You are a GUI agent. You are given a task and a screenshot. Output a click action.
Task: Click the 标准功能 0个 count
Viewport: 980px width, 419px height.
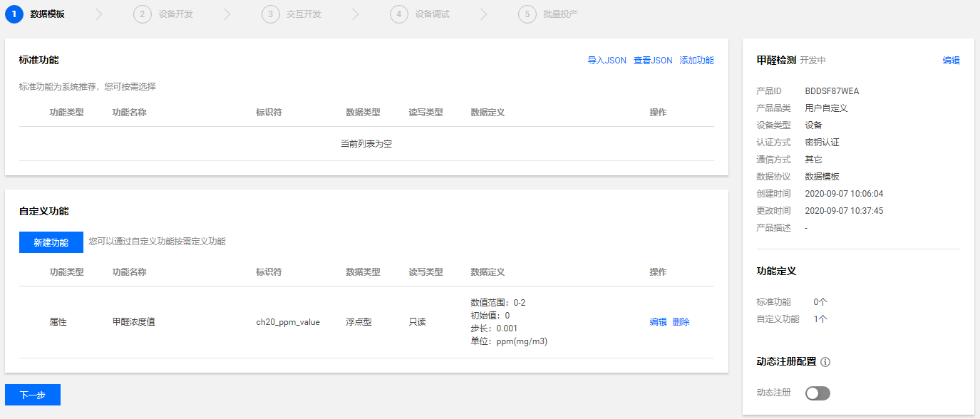(x=820, y=302)
